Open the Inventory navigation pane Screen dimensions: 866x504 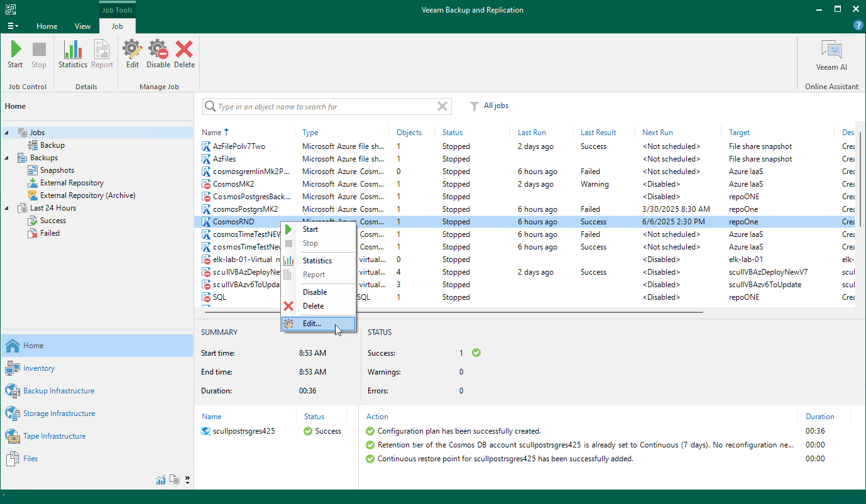pos(97,368)
